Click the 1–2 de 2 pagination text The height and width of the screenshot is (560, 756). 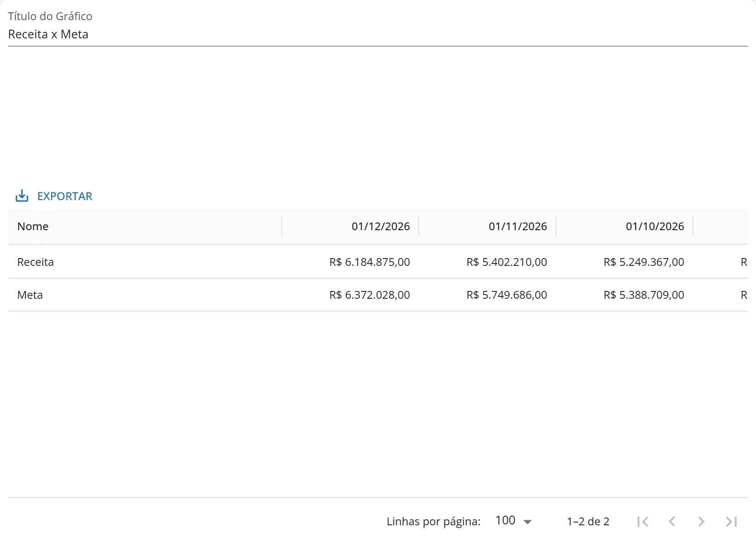point(588,522)
